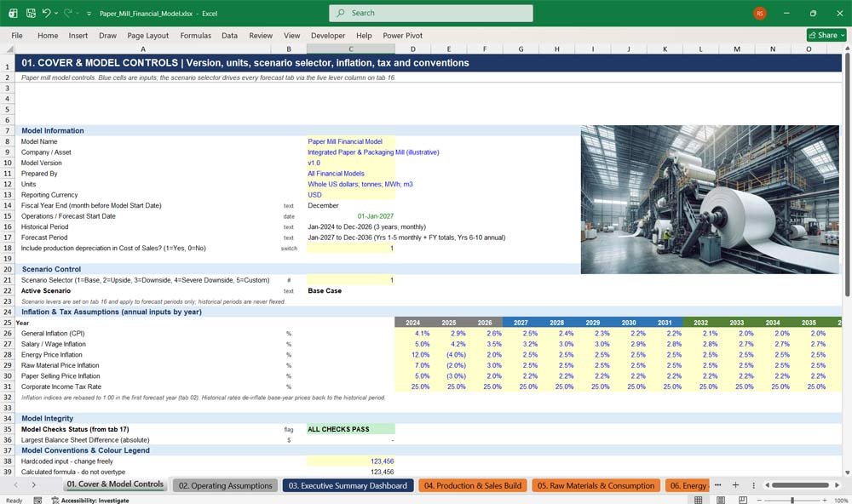Open the user account avatar
The width and height of the screenshot is (852, 504).
click(760, 13)
